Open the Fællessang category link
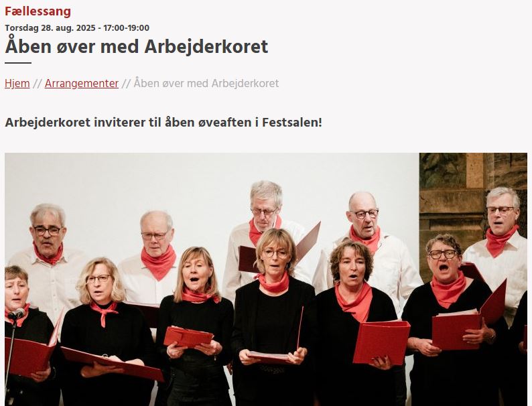The height and width of the screenshot is (406, 532). 38,11
